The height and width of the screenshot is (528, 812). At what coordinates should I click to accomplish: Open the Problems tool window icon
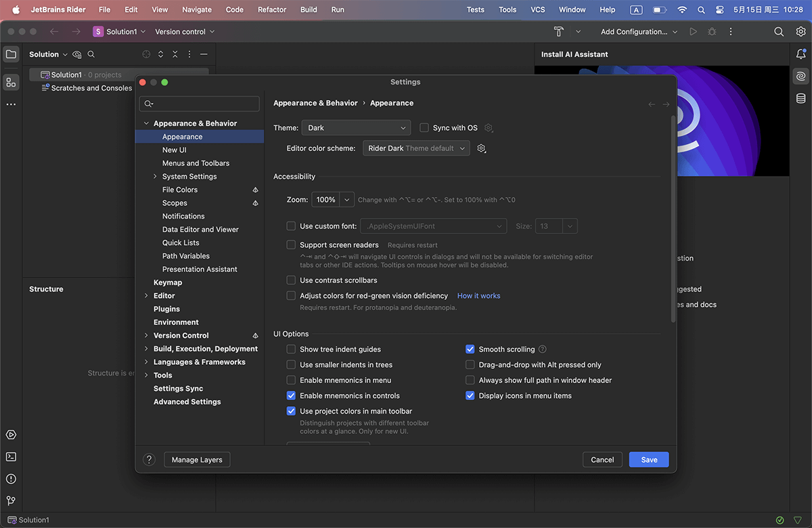11,479
